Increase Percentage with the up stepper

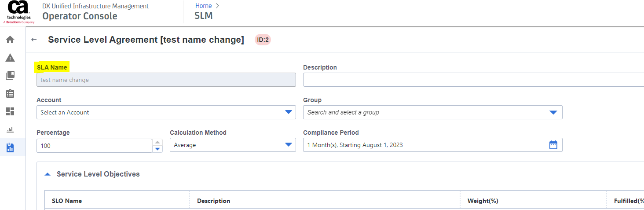pos(157,142)
